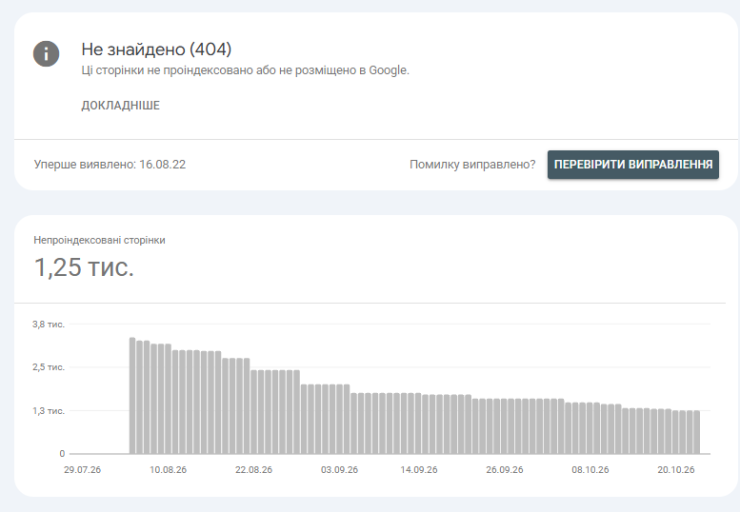740x512 pixels.
Task: Click the 10.08.26 date label
Action: tap(168, 470)
